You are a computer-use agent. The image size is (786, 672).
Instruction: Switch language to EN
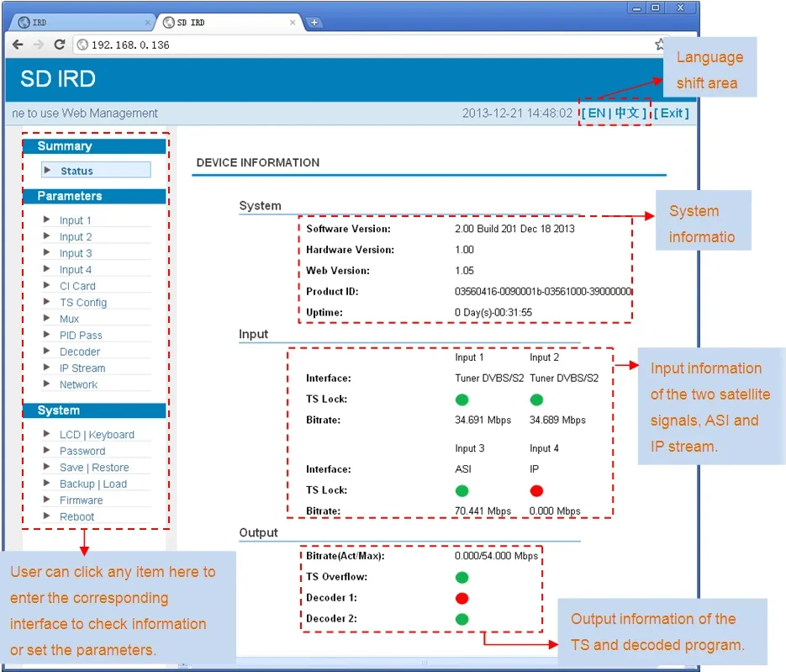pos(597,114)
